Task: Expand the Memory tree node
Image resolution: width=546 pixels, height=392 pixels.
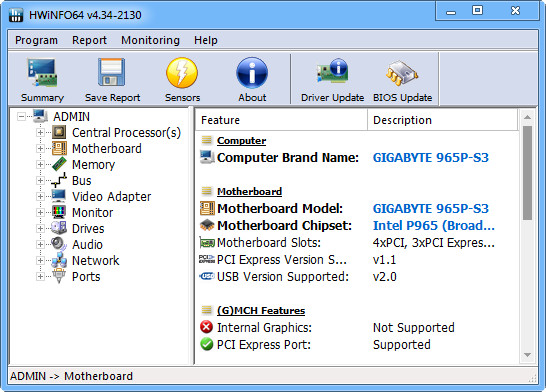Action: 40,164
